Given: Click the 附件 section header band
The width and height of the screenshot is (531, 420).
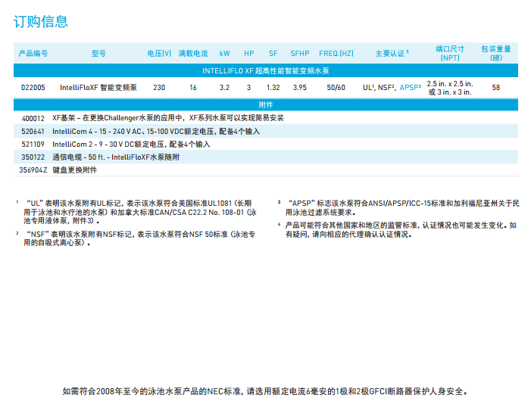Looking at the screenshot, I should (x=265, y=105).
